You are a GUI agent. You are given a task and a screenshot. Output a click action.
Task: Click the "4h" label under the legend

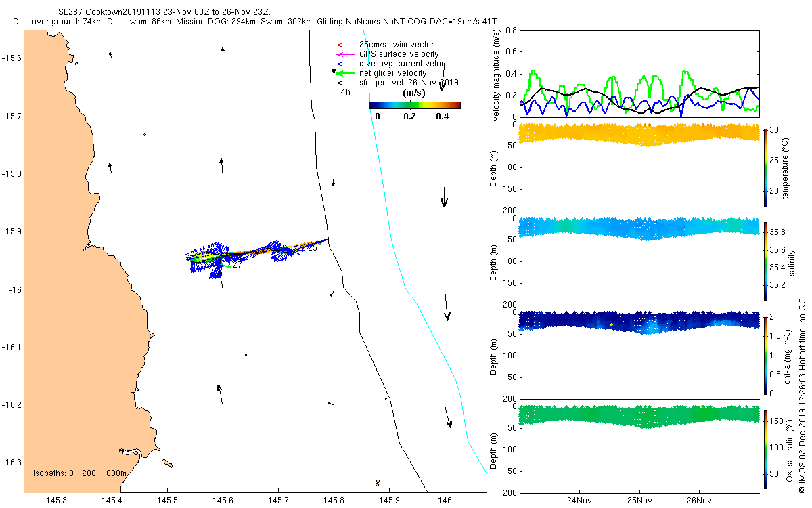[345, 92]
